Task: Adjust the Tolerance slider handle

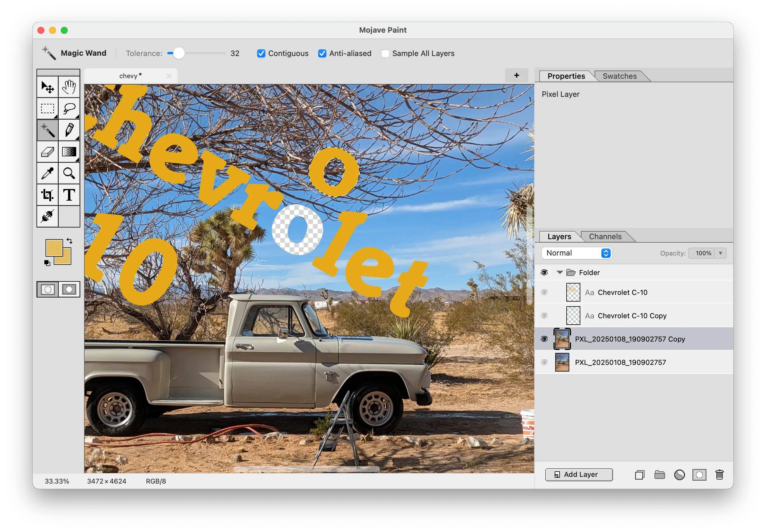Action: pyautogui.click(x=179, y=53)
